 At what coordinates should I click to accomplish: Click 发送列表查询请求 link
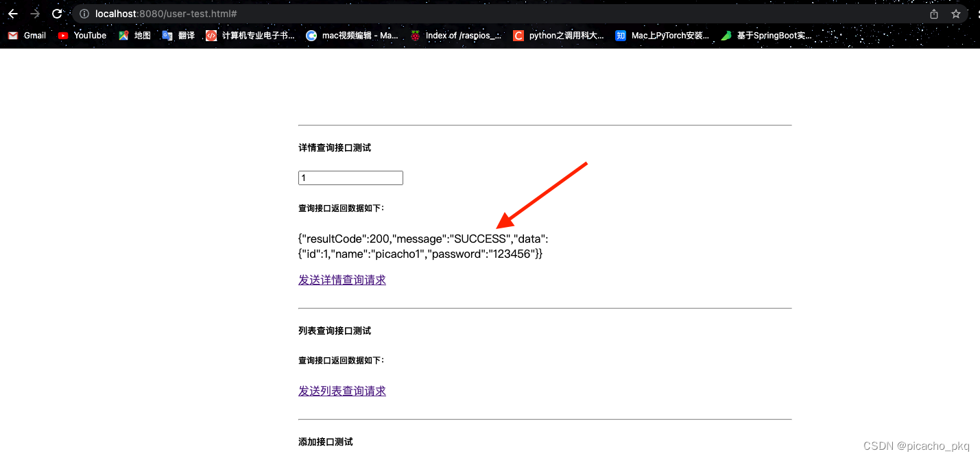click(x=342, y=391)
